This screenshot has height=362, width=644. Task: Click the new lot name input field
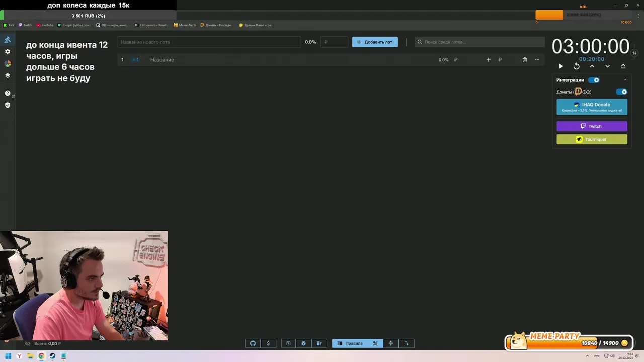pos(209,42)
